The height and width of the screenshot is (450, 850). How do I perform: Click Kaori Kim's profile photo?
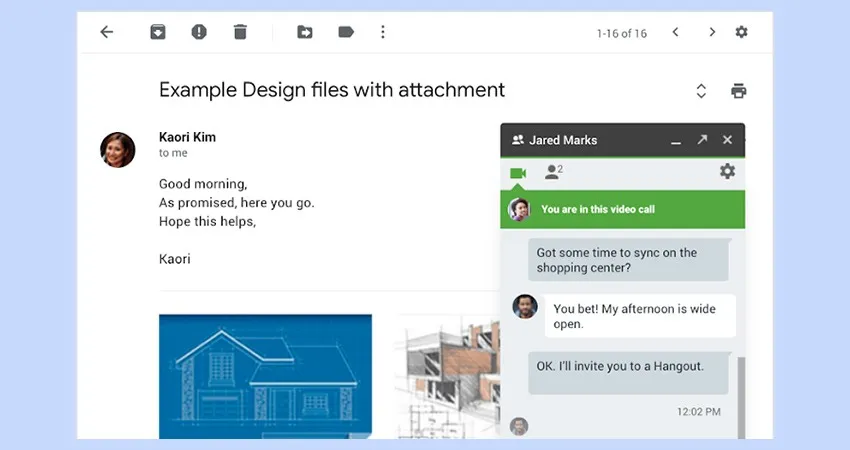pos(118,150)
